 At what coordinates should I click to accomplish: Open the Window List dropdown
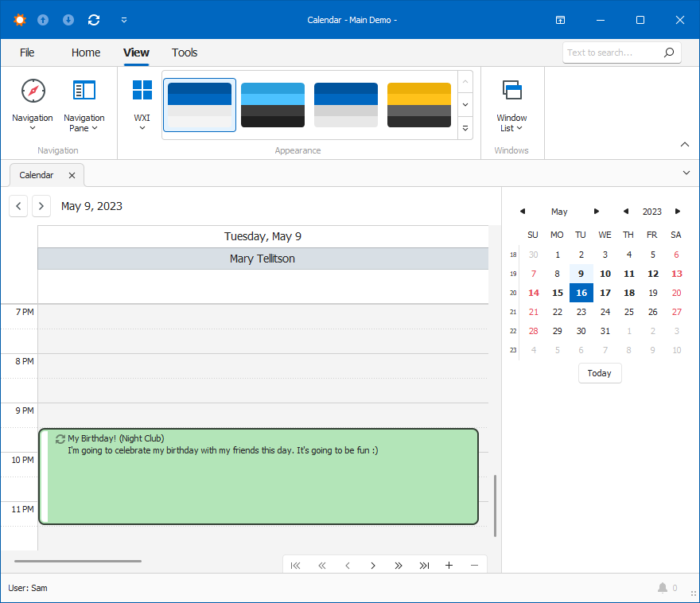pos(511,105)
